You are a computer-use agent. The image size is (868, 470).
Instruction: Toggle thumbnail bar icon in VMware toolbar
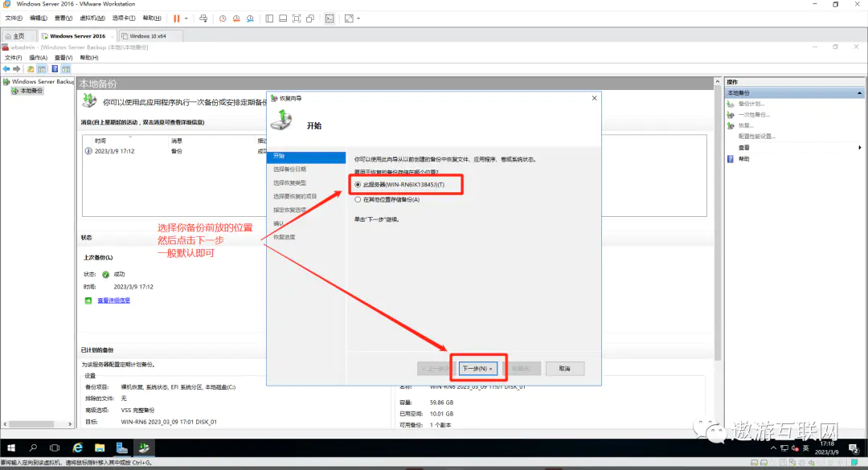(283, 18)
